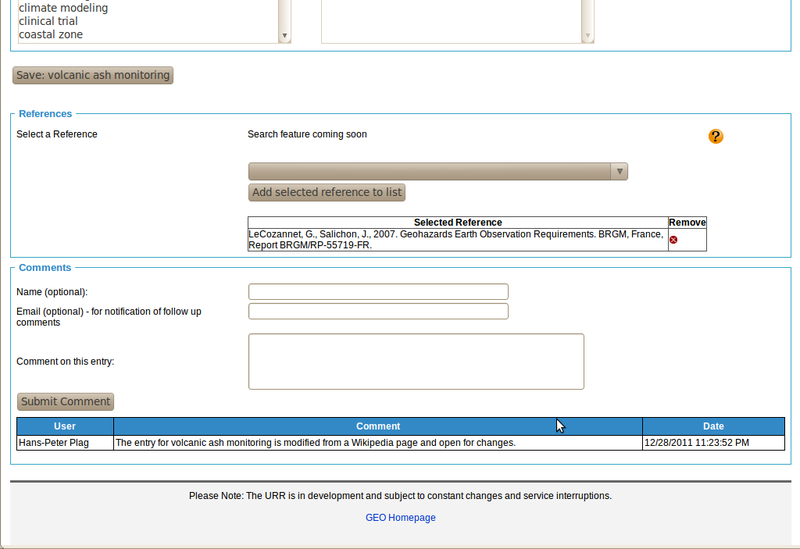Click inside the empty right list box
Viewport: 800px width, 549px height.
[x=450, y=20]
